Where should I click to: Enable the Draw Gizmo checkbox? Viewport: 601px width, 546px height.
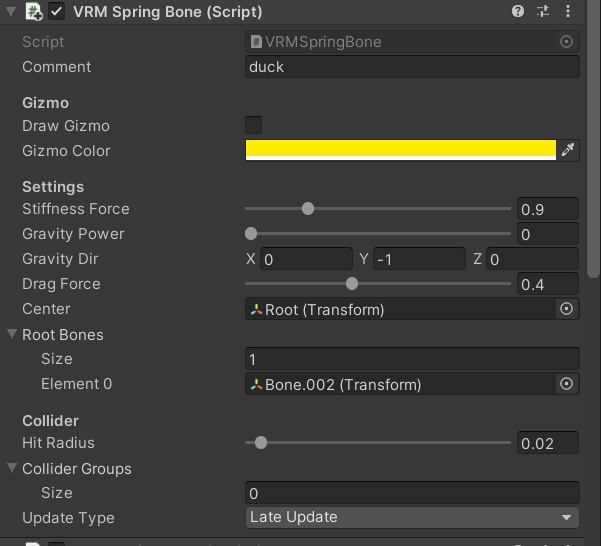pyautogui.click(x=254, y=125)
